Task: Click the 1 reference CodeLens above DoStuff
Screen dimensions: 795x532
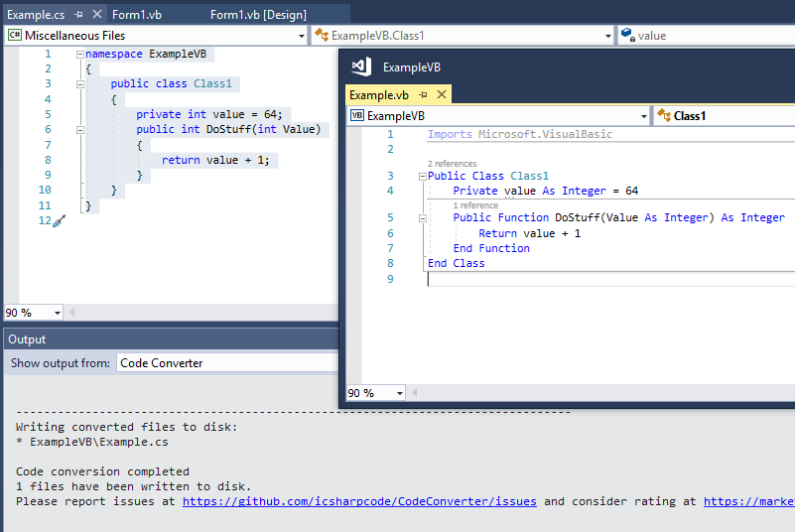Action: [475, 205]
